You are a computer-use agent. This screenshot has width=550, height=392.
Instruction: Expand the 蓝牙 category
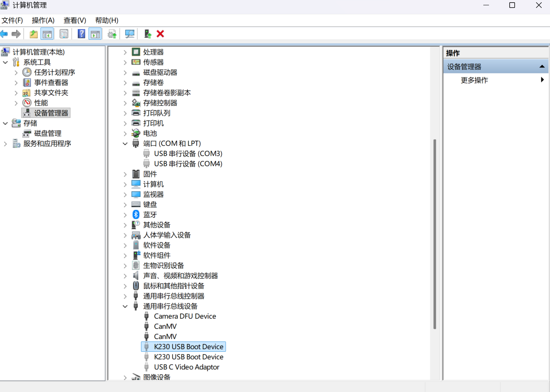pyautogui.click(x=125, y=215)
